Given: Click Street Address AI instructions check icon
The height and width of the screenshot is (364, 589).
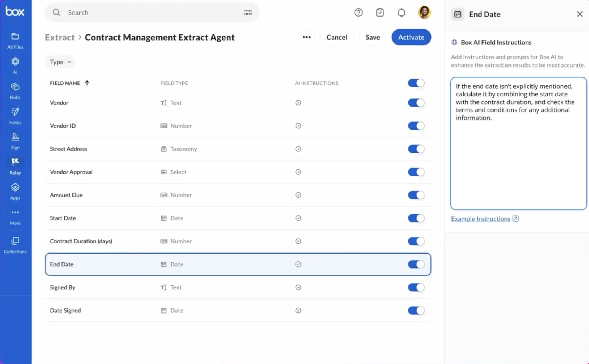Looking at the screenshot, I should point(298,149).
